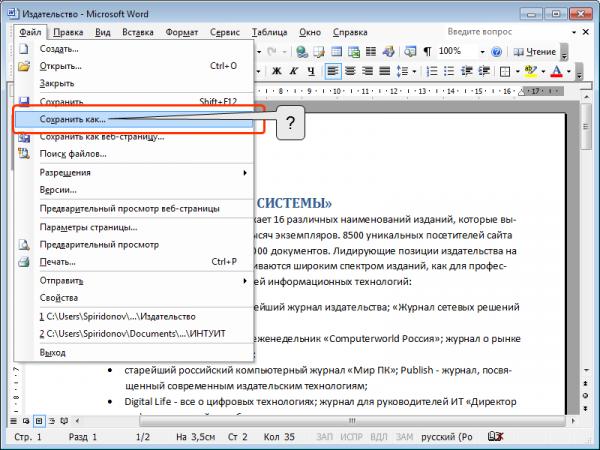Choose Печать... in File menu
The height and width of the screenshot is (450, 600).
pos(134,262)
